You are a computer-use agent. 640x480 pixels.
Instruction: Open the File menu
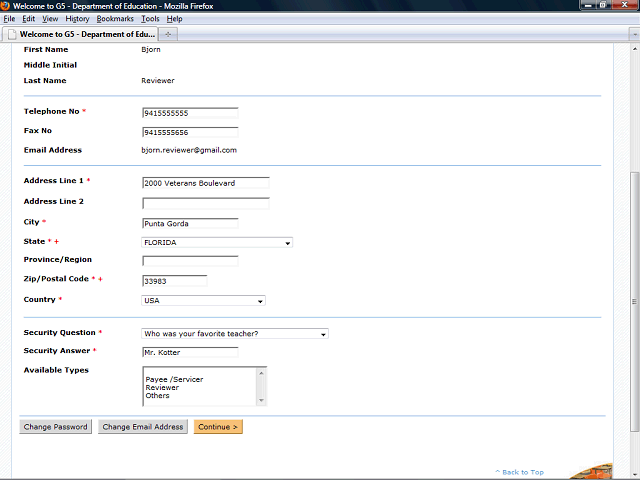(9, 19)
